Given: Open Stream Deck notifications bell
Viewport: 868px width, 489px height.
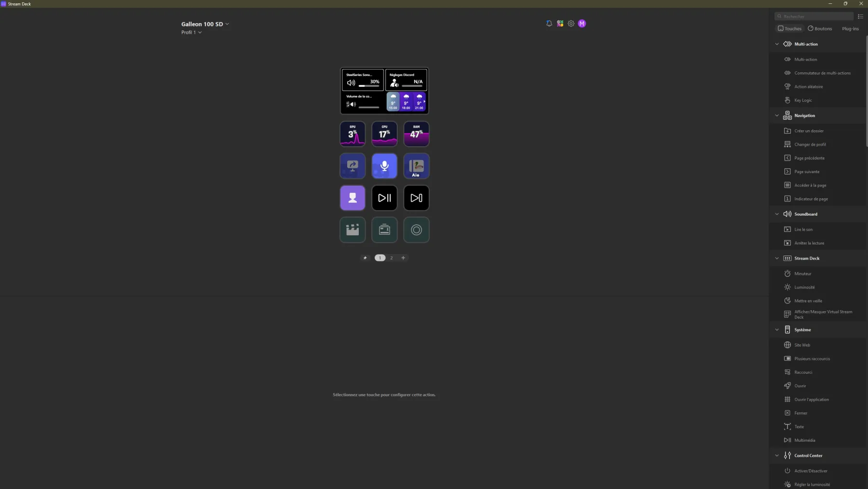Looking at the screenshot, I should coord(549,23).
